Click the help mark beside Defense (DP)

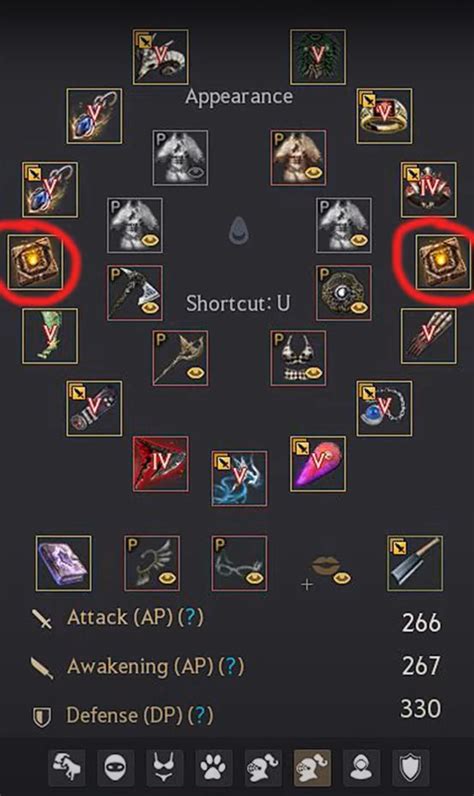pos(200,715)
